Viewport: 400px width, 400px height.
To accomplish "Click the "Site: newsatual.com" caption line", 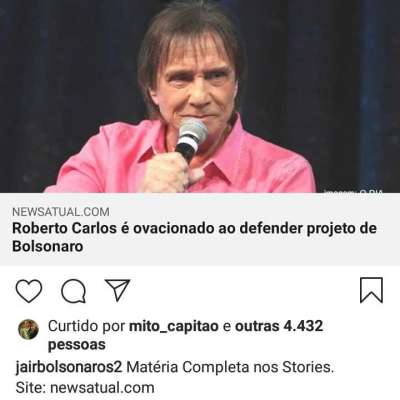I will pyautogui.click(x=85, y=388).
